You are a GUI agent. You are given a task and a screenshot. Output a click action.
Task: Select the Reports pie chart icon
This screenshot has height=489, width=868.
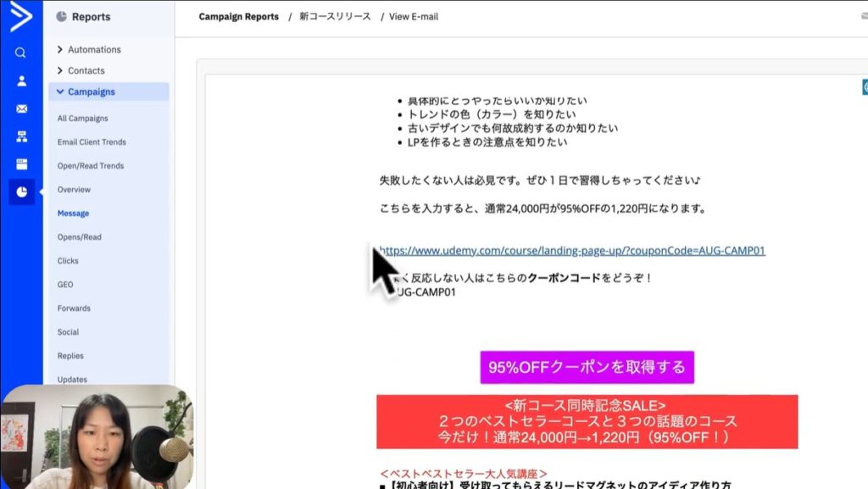[x=21, y=192]
